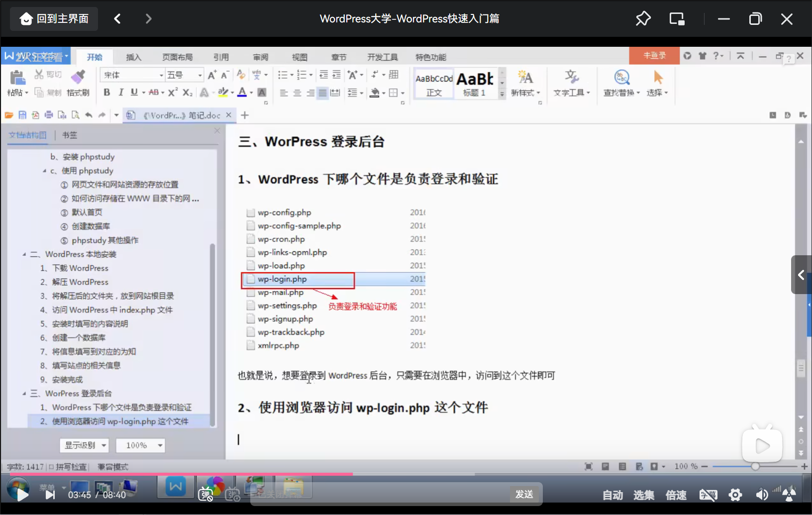This screenshot has width=812, height=515.
Task: Click the 回到主界面 button
Action: (x=54, y=19)
